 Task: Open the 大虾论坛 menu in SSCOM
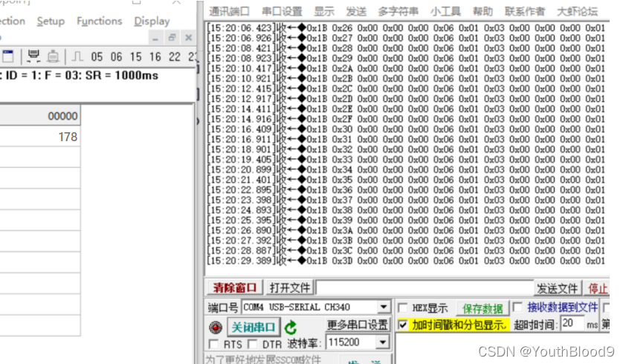(577, 12)
